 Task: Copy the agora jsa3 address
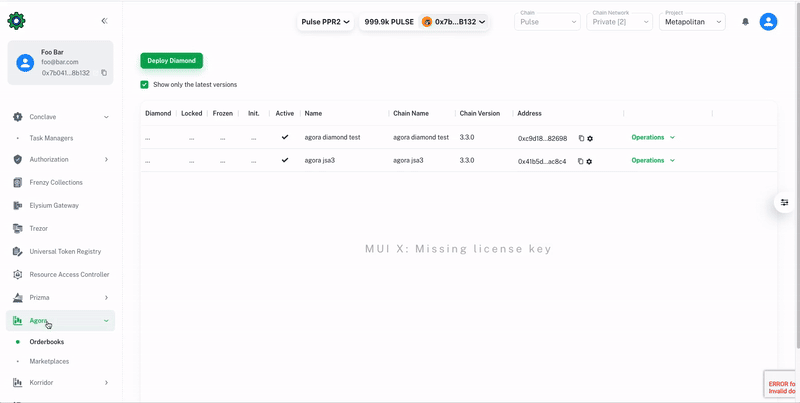[x=580, y=161]
